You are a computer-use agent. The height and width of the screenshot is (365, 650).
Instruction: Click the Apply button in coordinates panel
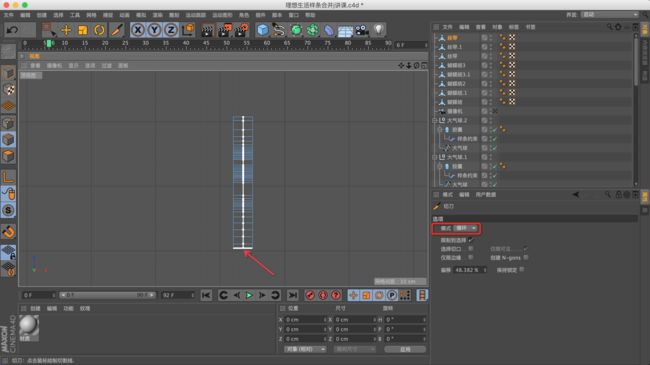[405, 349]
